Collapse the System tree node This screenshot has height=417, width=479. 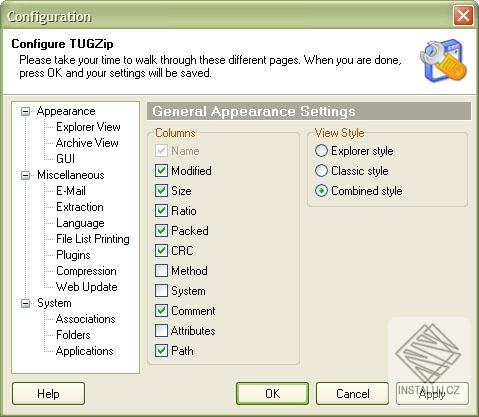[x=25, y=303]
